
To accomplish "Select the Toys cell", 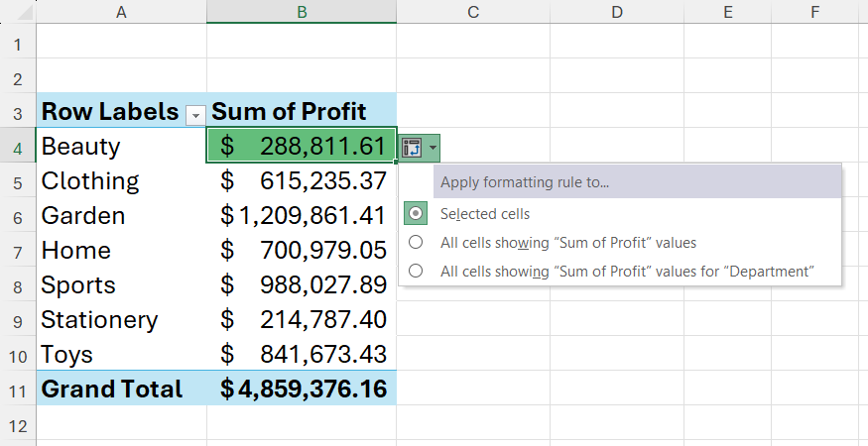I will click(x=121, y=353).
